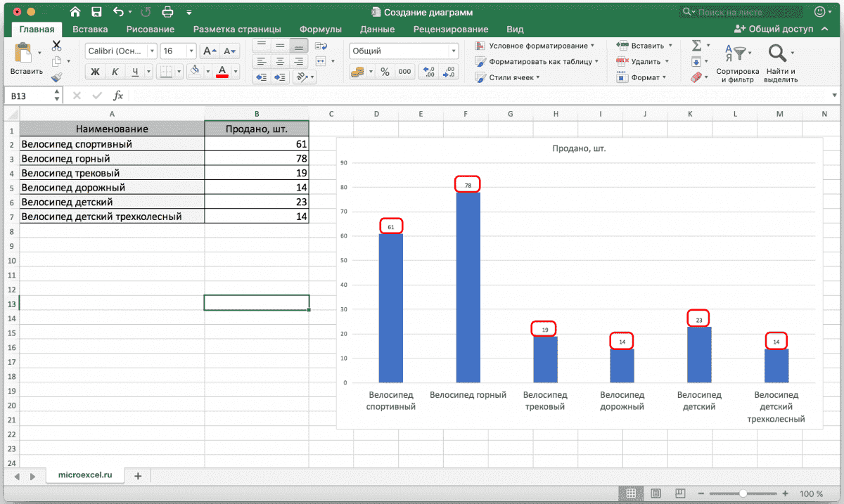This screenshot has height=504, width=844.
Task: Click the Format Painter brush icon
Action: [x=56, y=77]
